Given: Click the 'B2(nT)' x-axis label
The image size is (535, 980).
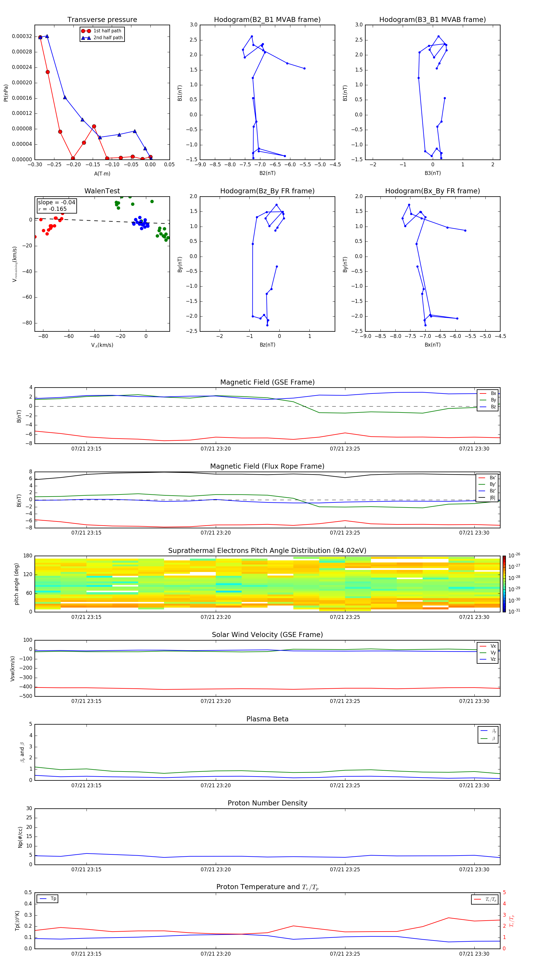Looking at the screenshot, I should tap(267, 173).
